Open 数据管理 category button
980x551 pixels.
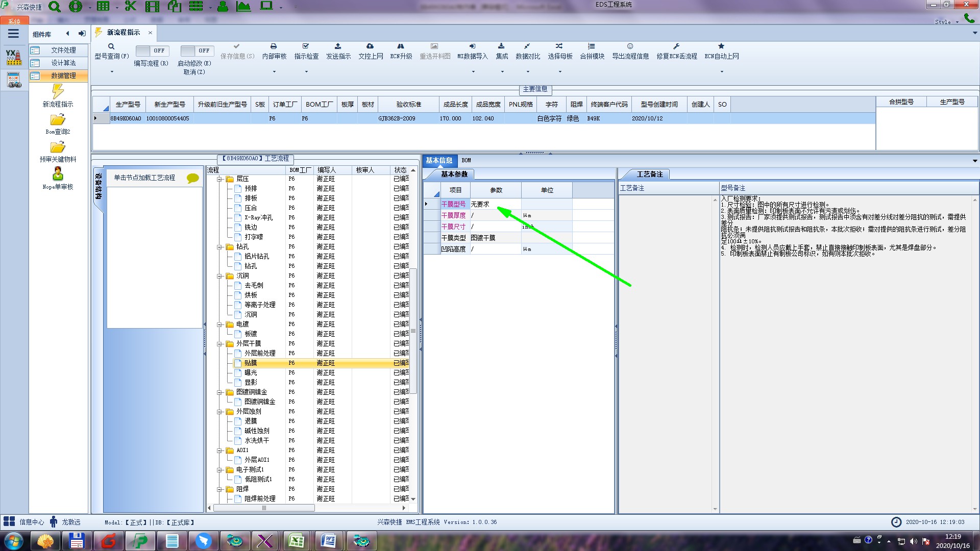[x=59, y=76]
